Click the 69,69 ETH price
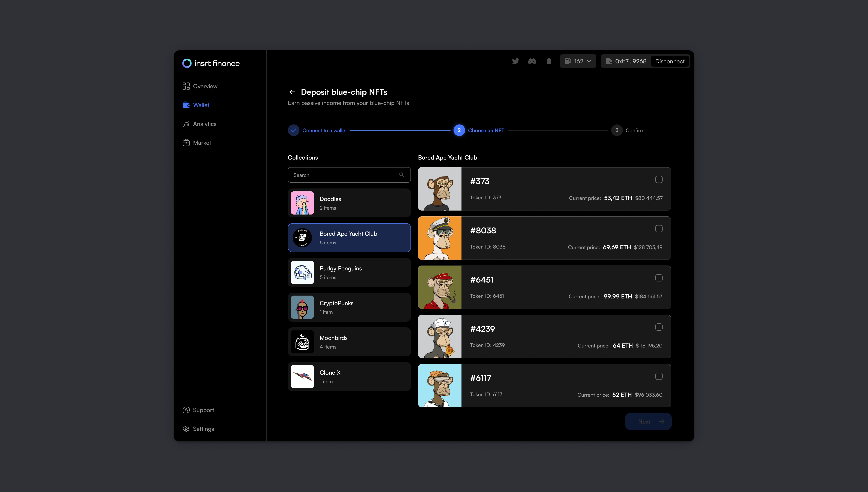Image resolution: width=868 pixels, height=492 pixels. coord(617,247)
